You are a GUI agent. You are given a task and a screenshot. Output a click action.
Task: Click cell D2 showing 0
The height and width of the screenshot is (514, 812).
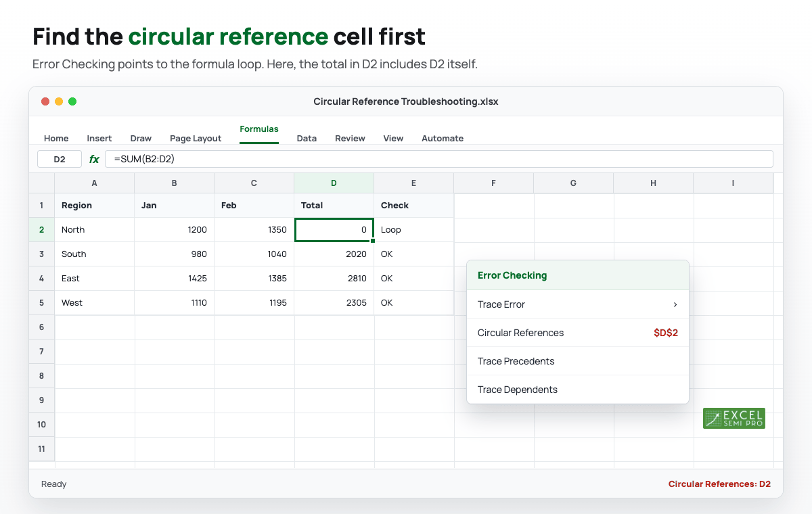[x=334, y=229]
